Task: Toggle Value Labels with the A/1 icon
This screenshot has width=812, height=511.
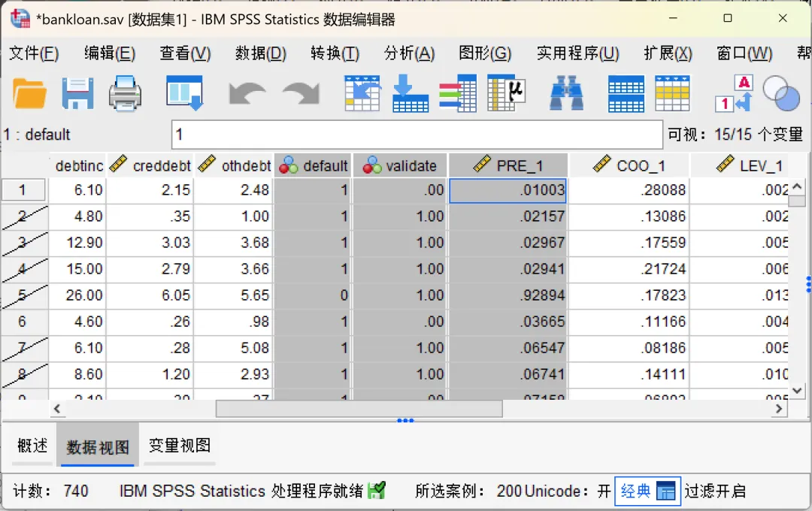Action: [735, 94]
